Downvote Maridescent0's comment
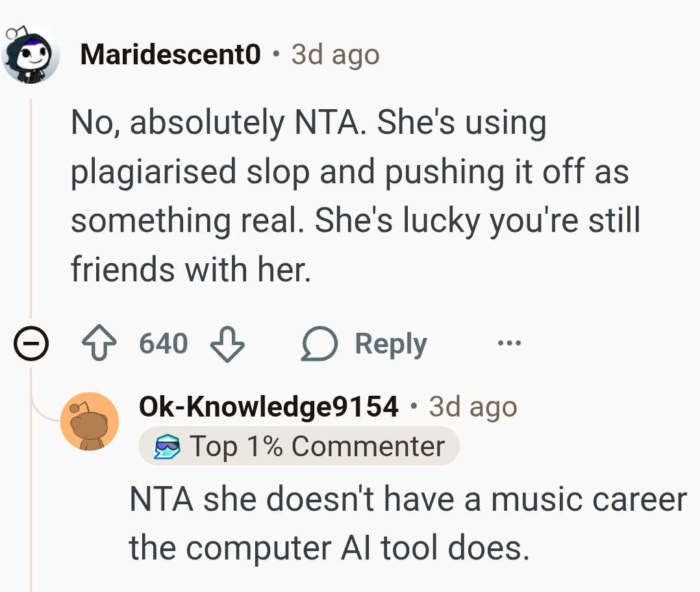Screen dimensions: 700x592 [x=227, y=344]
